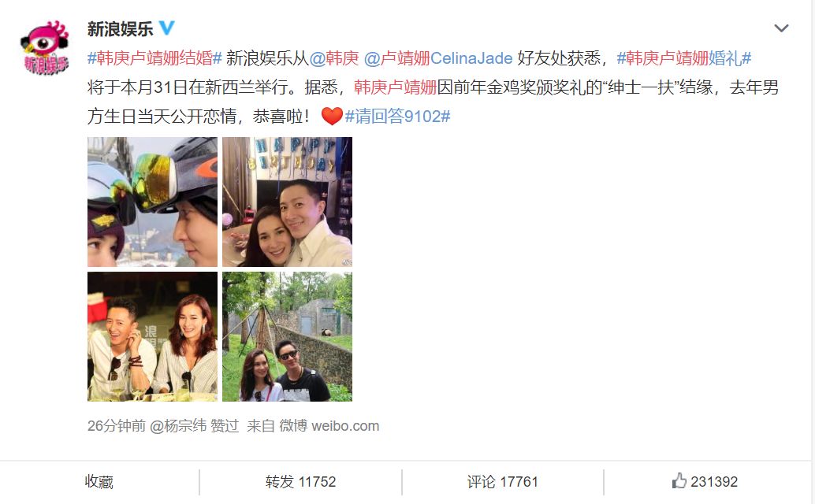Expand the post options chevron menu
The image size is (815, 504).
781,28
